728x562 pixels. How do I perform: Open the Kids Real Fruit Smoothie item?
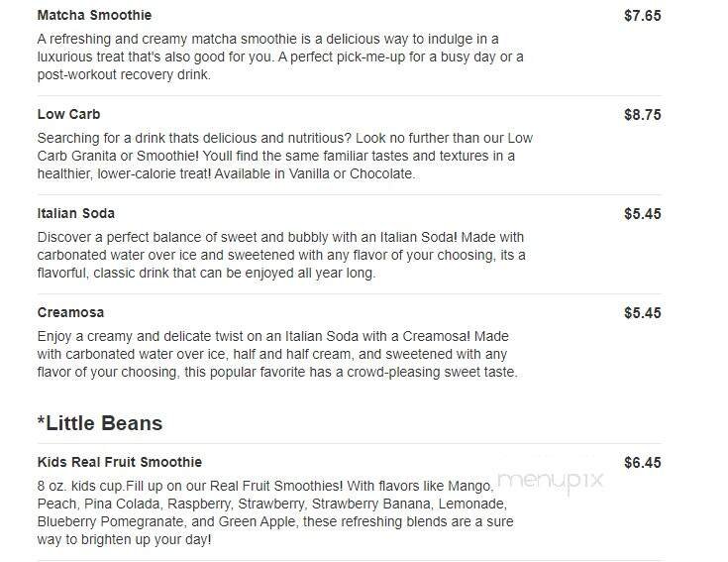[119, 462]
